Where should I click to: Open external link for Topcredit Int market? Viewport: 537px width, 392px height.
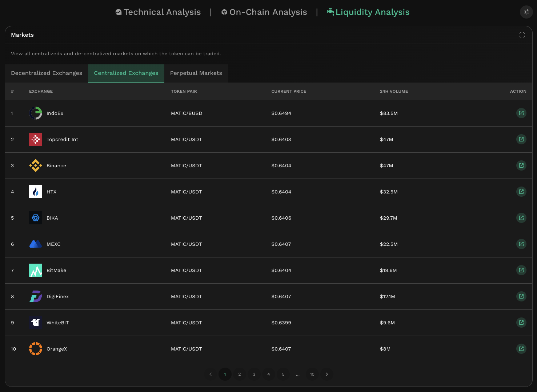(x=521, y=139)
